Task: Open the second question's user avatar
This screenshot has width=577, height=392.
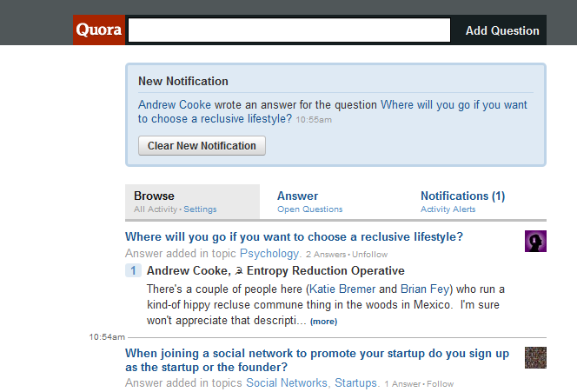Action: [535, 356]
